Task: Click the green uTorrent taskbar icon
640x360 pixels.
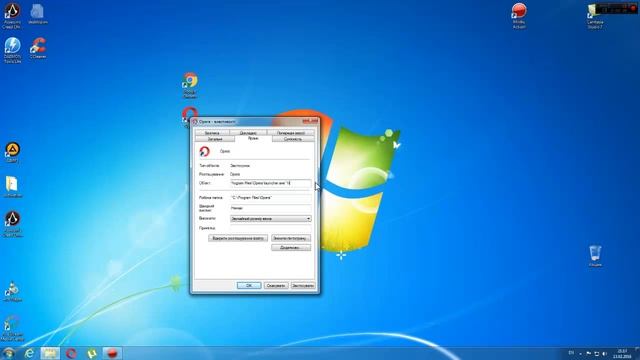Action: (92, 353)
